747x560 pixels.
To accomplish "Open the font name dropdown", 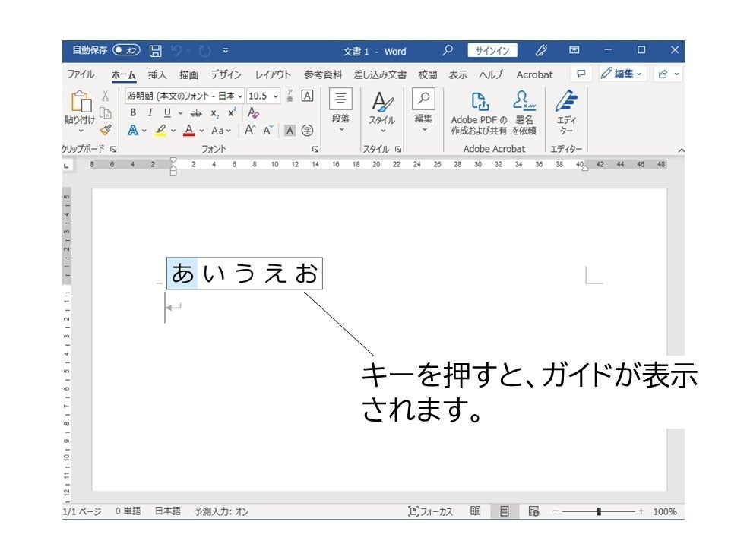I will 240,96.
